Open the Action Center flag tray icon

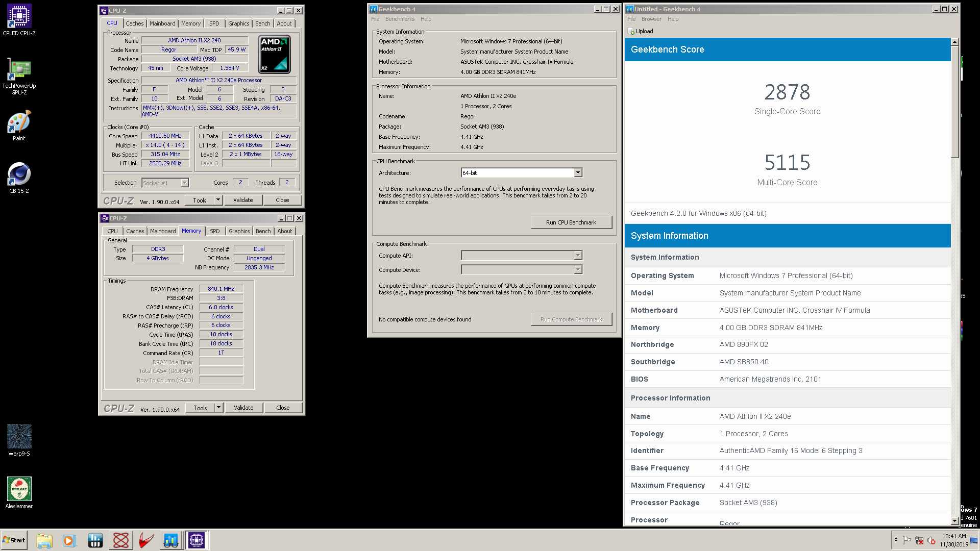coord(907,540)
